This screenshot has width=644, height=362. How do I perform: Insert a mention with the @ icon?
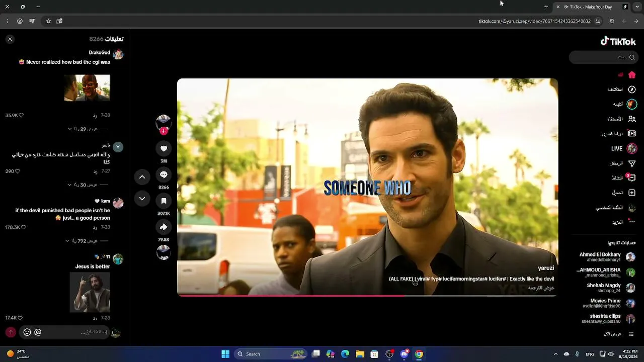coord(38,332)
